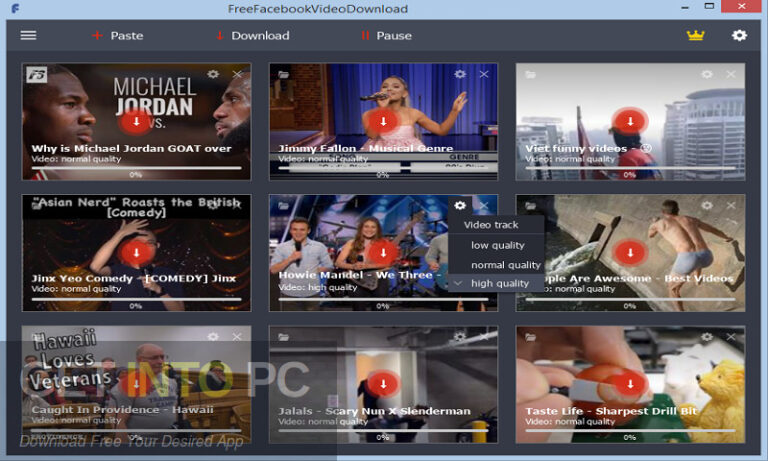Image resolution: width=768 pixels, height=461 pixels.
Task: Start download of Michael Jordan video
Action: click(x=136, y=121)
